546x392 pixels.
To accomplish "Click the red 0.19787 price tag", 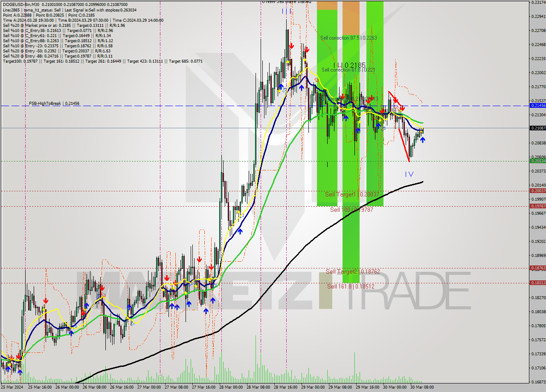I will [x=537, y=206].
